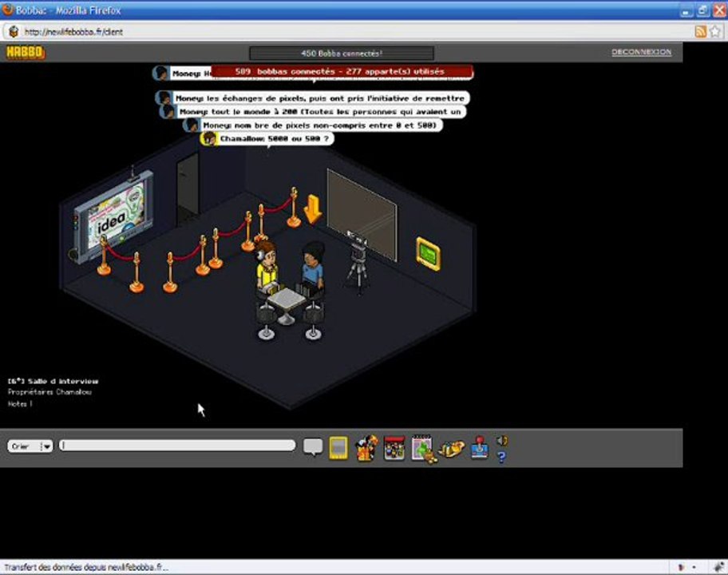Open the yellow hand inventory icon
Screen dimensions: 728x575
(x=451, y=449)
